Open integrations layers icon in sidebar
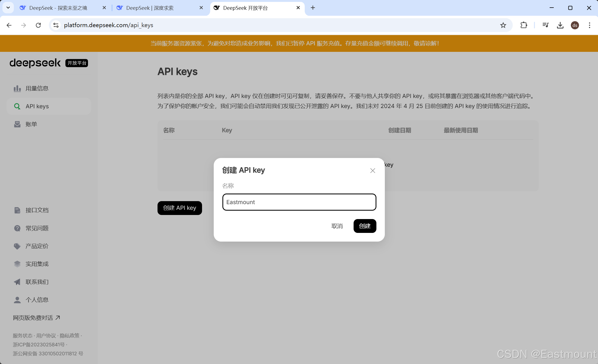The image size is (598, 364). click(x=17, y=264)
